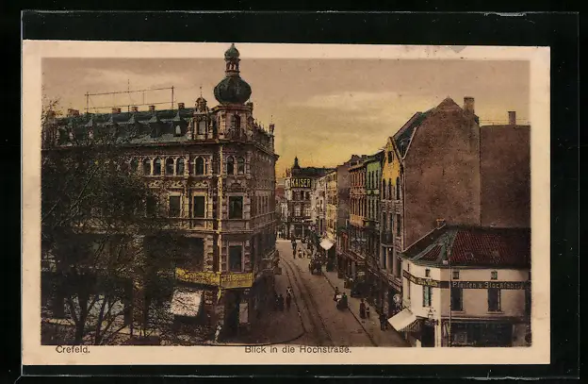
Task: Click the 'Kaiser' sign on the distant building
Action: (x=300, y=183)
